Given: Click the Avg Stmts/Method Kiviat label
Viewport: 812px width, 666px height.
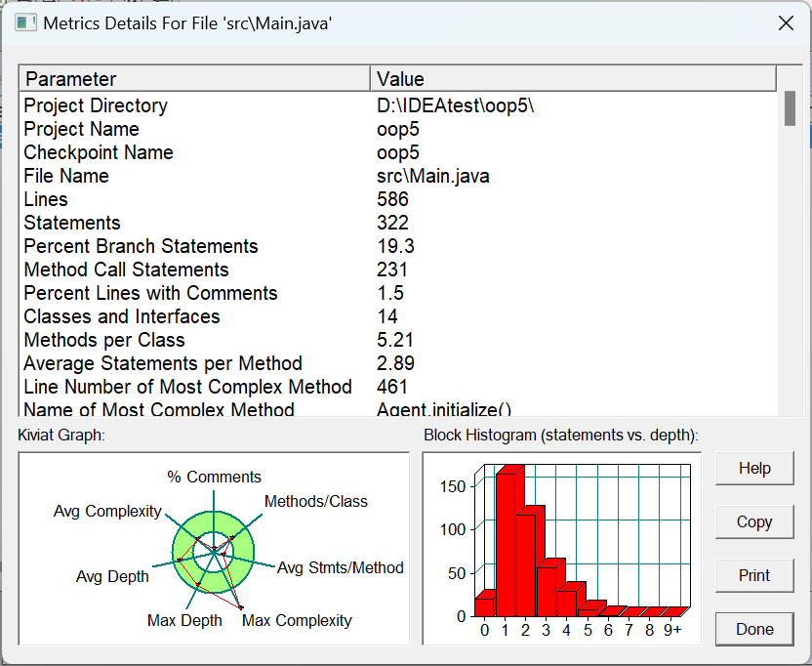Looking at the screenshot, I should click(x=341, y=567).
